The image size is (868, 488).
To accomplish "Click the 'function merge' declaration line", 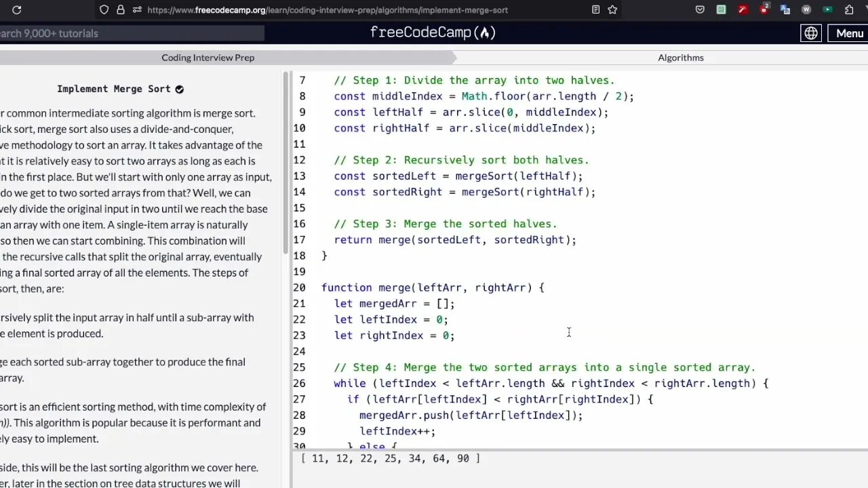I will (x=433, y=287).
